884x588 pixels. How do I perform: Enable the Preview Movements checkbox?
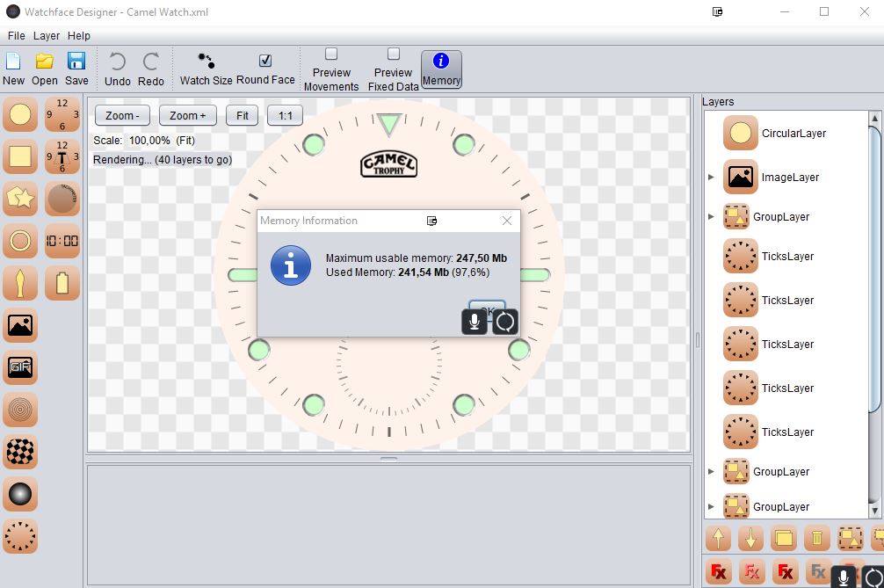coord(331,54)
